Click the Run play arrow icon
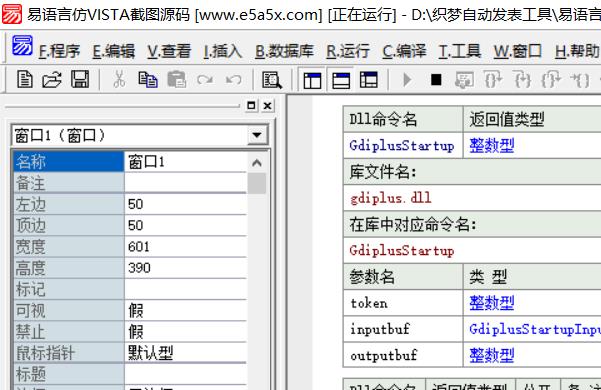This screenshot has width=601, height=390. click(x=407, y=80)
